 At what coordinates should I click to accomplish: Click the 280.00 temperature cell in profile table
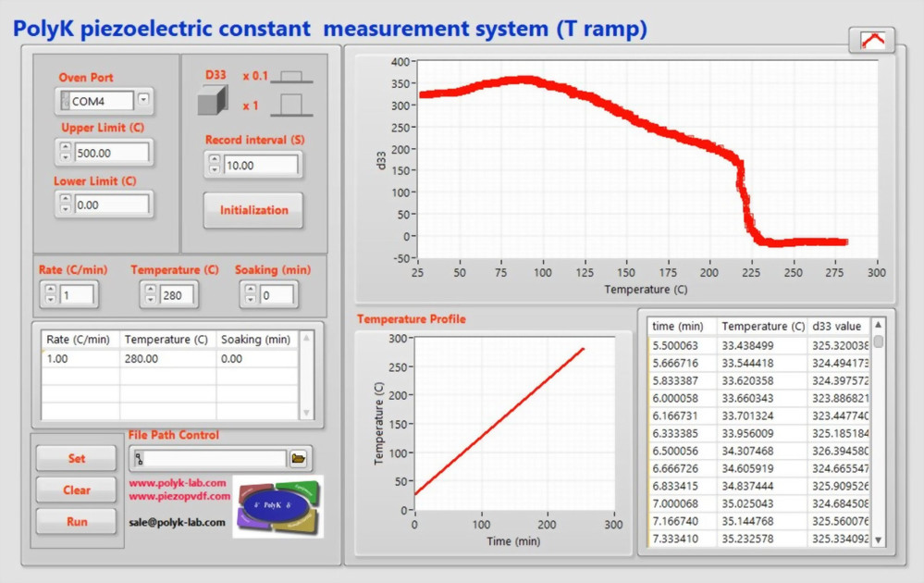tap(168, 358)
